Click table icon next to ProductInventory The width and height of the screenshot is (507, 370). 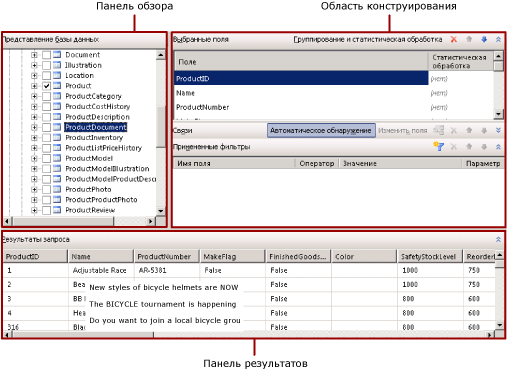[57, 137]
